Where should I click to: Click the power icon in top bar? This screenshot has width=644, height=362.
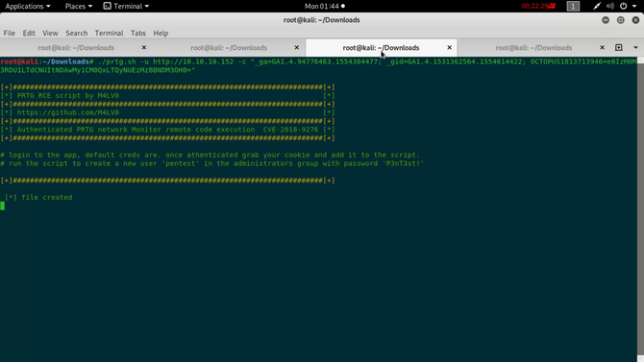point(624,6)
